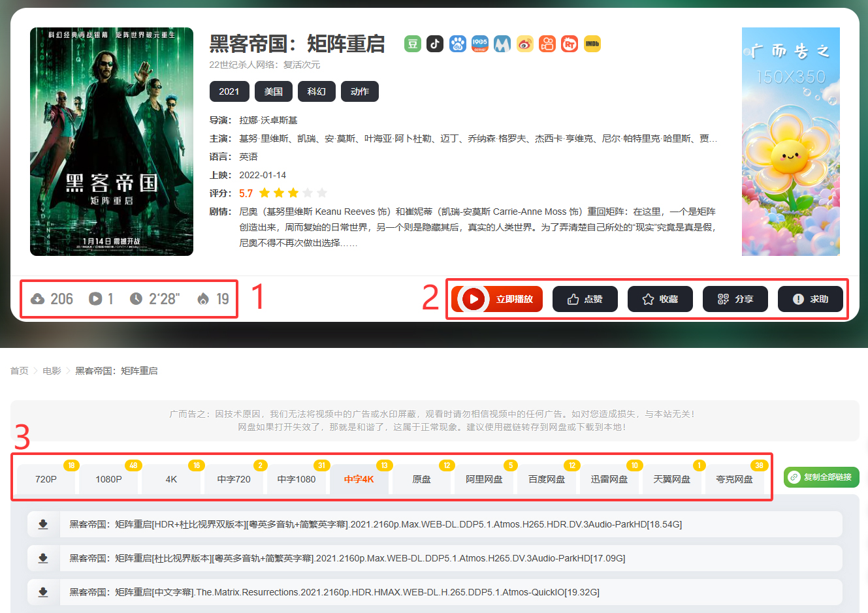The width and height of the screenshot is (868, 613).
Task: Open the 1905 movie site icon
Action: (480, 44)
